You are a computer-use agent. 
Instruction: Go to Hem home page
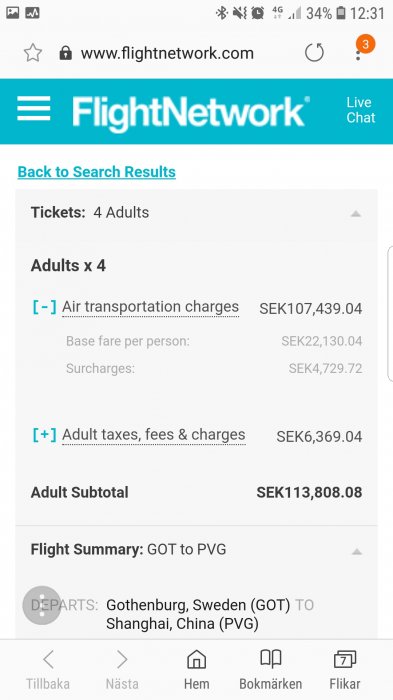196,669
